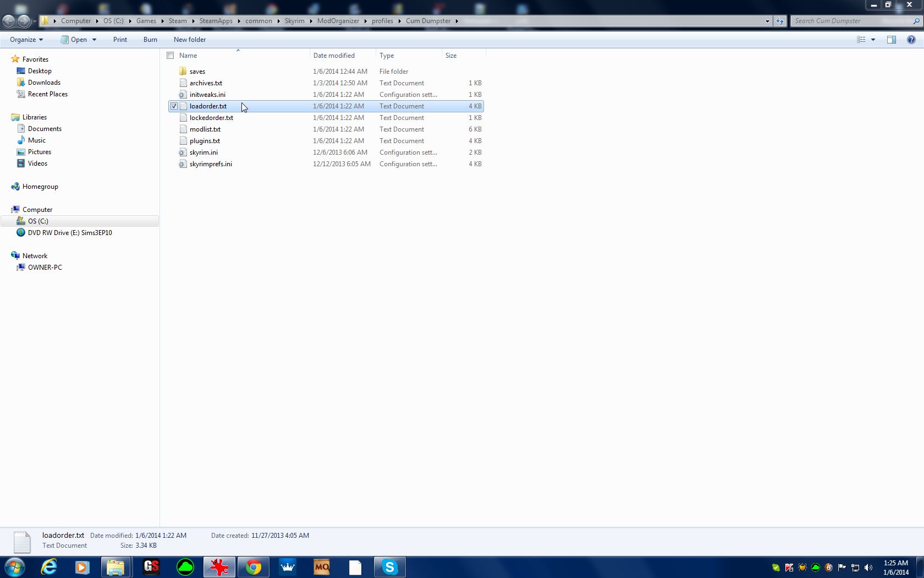
Task: Navigate to ModOrganizer in the breadcrumb
Action: 338,21
